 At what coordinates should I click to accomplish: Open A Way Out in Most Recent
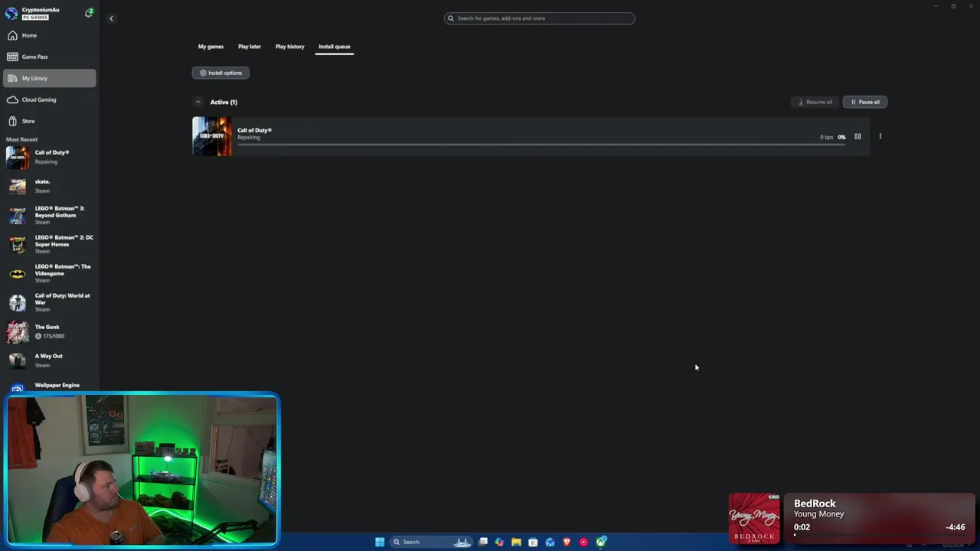[49, 360]
